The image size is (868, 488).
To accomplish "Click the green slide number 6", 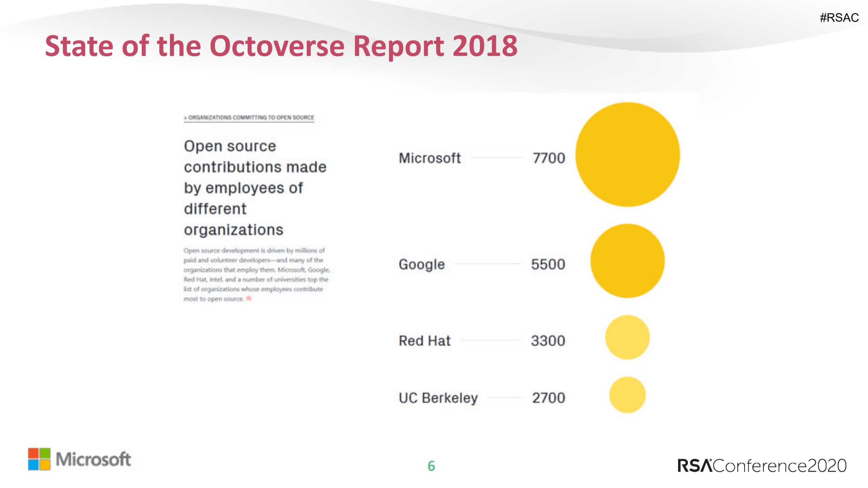I will pos(431,466).
